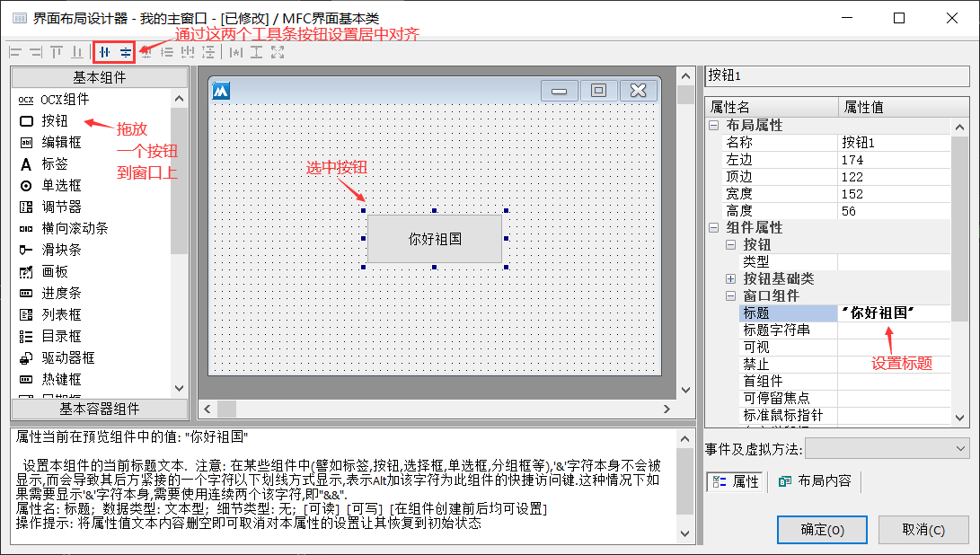Click the 宽度 value 152
This screenshot has height=555, width=980.
(x=894, y=194)
